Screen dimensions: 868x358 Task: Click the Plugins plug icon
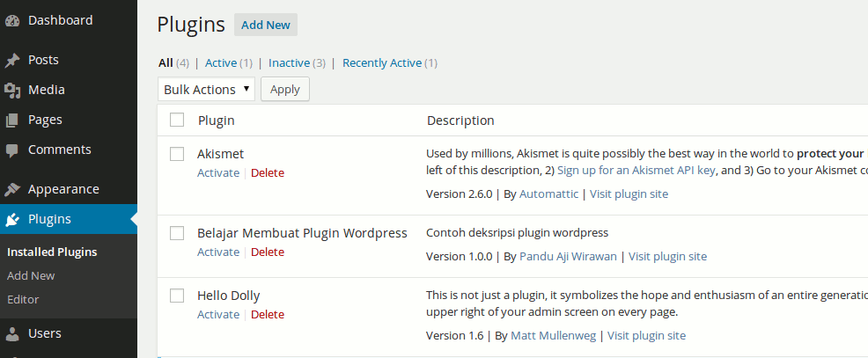pos(12,220)
